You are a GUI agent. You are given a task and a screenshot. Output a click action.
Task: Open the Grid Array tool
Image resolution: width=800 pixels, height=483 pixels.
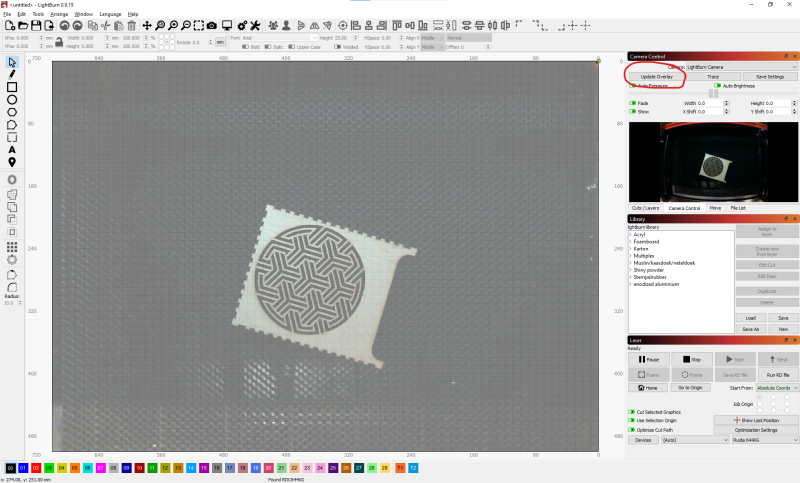pyautogui.click(x=12, y=247)
